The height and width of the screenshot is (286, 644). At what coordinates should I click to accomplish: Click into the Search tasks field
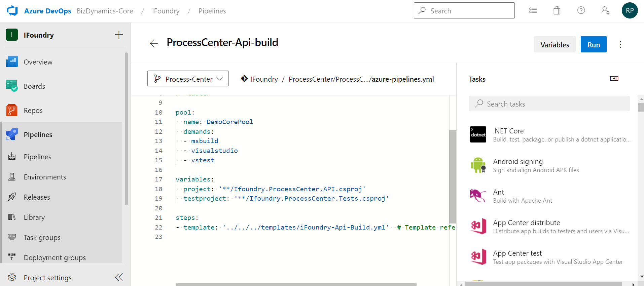coord(549,104)
